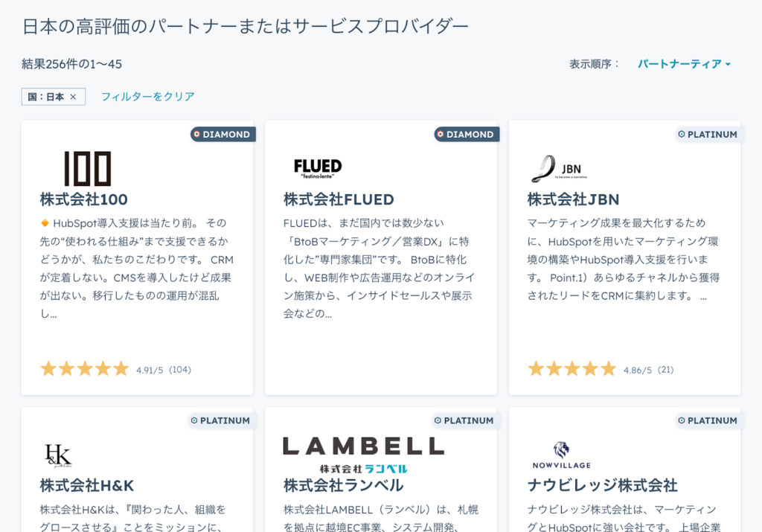Click the FLUED company logo
762x532 pixels.
318,169
